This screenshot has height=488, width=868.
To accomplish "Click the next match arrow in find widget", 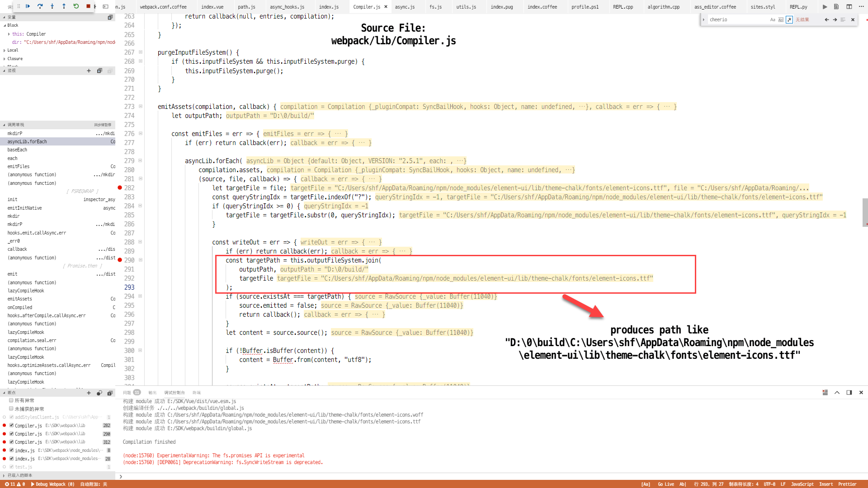I will (x=835, y=19).
